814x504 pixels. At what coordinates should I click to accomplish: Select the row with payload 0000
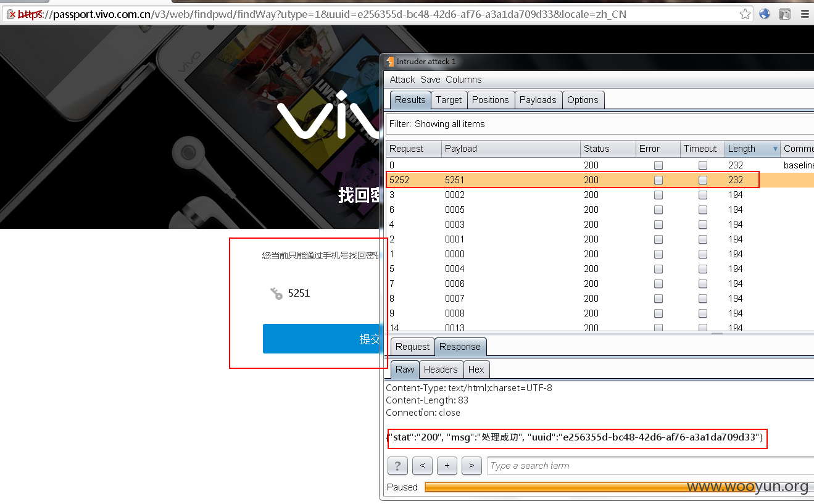(600, 254)
